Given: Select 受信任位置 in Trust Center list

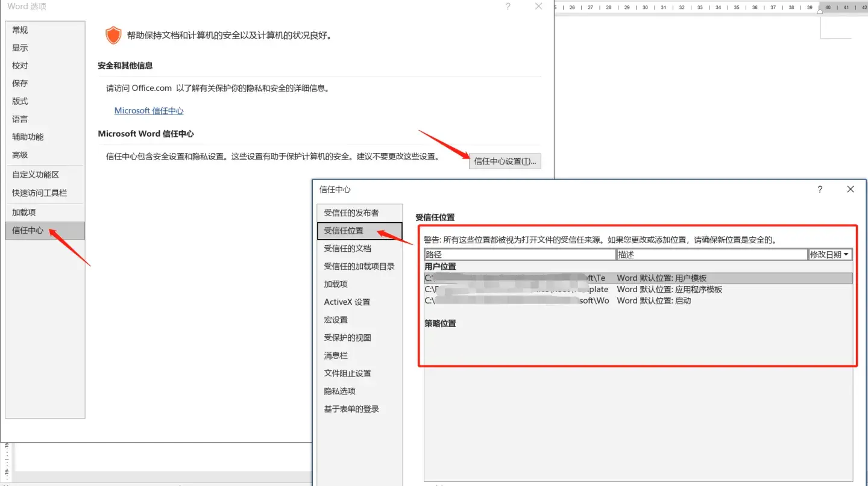Looking at the screenshot, I should coord(359,231).
